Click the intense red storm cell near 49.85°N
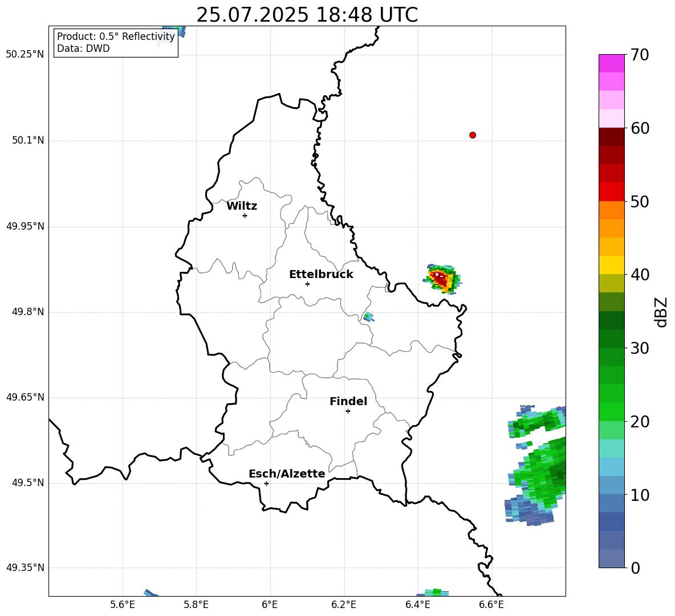 442,279
